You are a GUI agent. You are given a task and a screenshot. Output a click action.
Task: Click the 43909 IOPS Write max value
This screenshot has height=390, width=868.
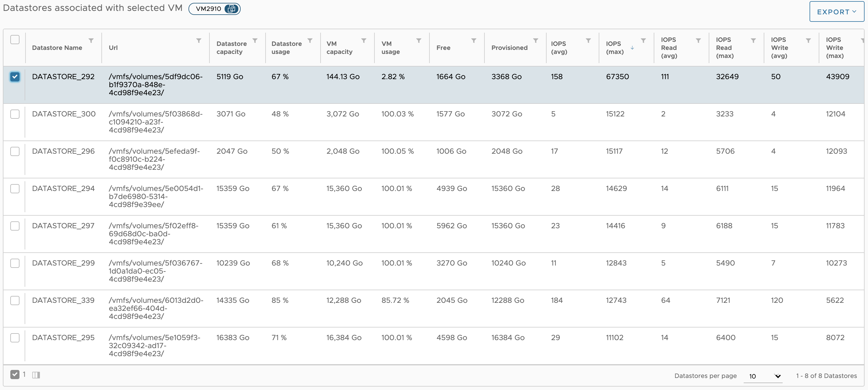[x=837, y=77]
